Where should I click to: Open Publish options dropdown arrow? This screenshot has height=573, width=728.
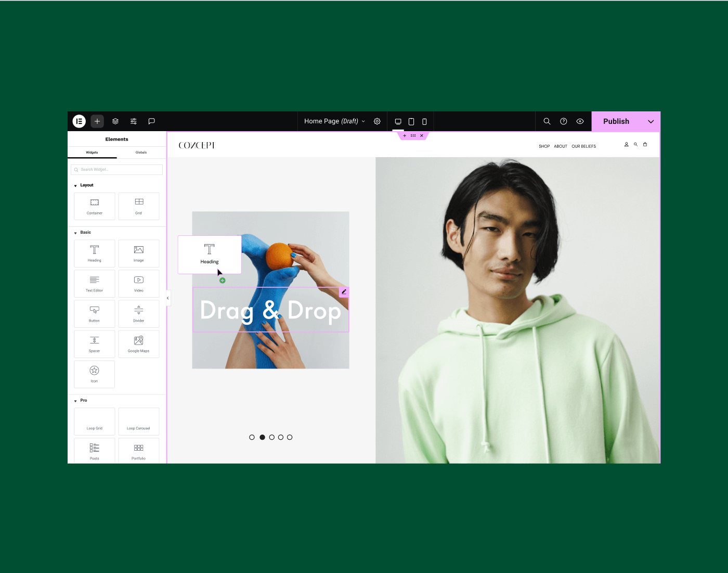pyautogui.click(x=651, y=121)
